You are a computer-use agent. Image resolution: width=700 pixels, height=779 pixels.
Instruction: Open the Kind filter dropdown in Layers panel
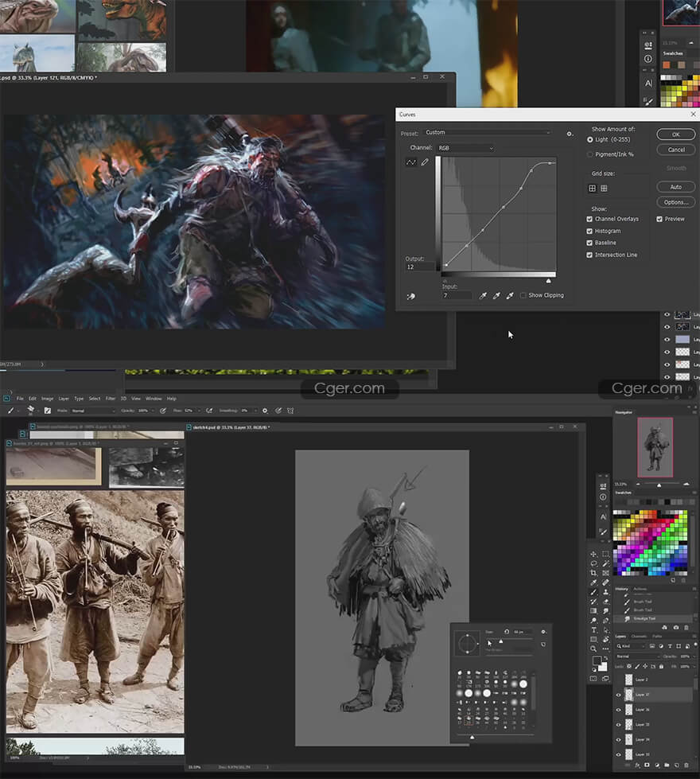(x=631, y=646)
